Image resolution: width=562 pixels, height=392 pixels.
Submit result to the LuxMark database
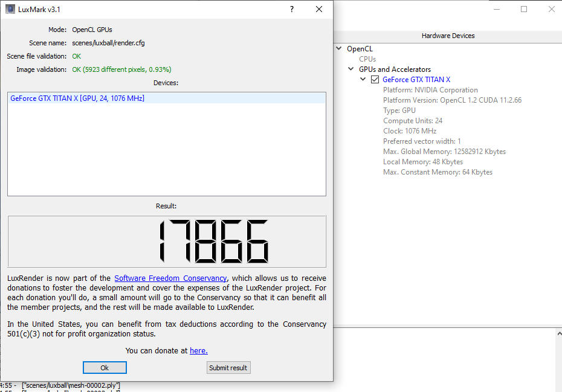tap(228, 368)
